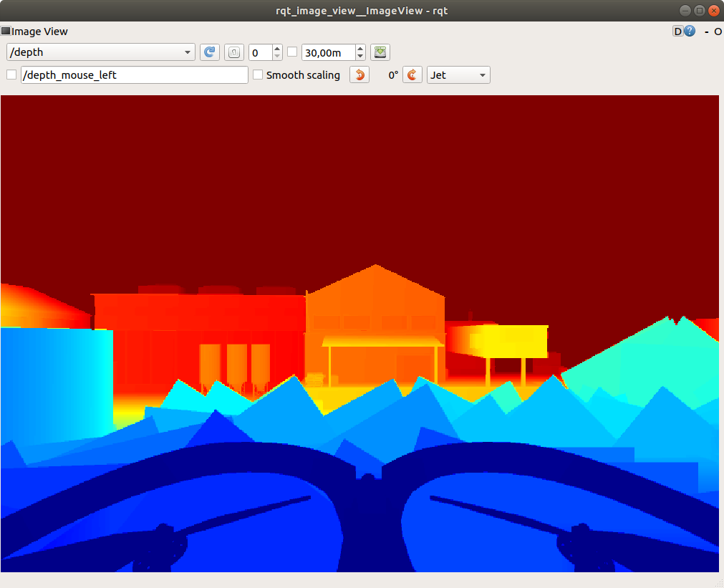Click the blue refresh arrow beside the topic selector
724x588 pixels.
[210, 52]
